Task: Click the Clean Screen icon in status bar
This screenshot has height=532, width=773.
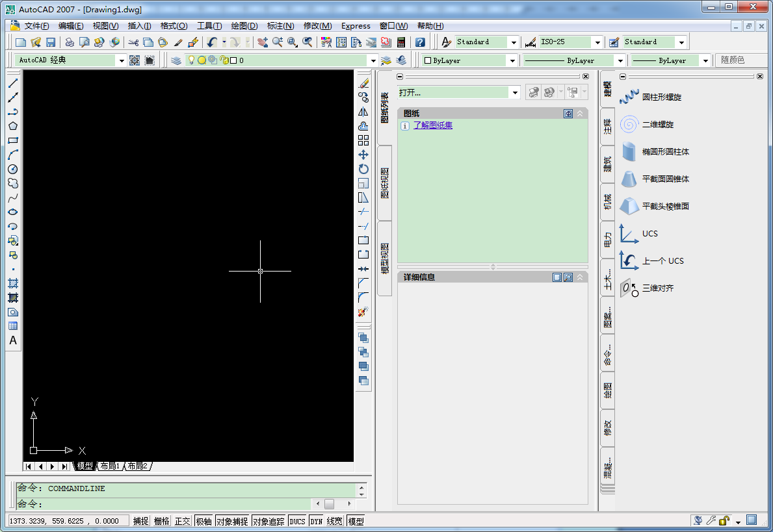Action: (x=752, y=520)
